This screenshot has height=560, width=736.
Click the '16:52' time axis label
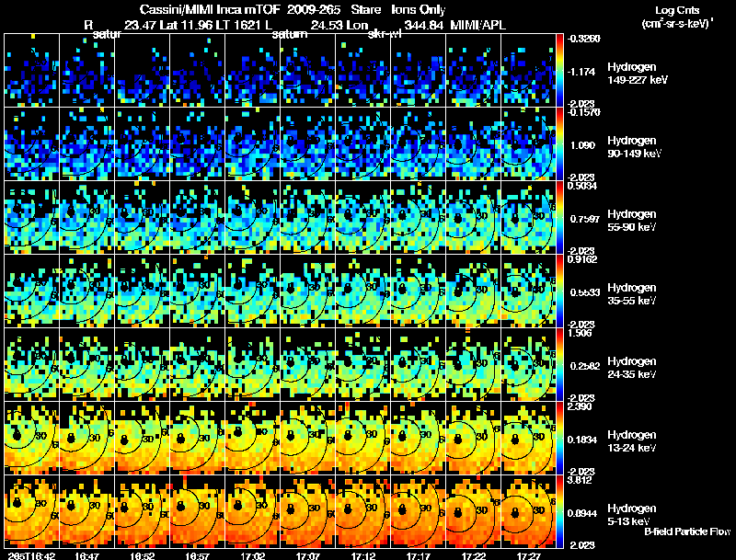point(142,555)
